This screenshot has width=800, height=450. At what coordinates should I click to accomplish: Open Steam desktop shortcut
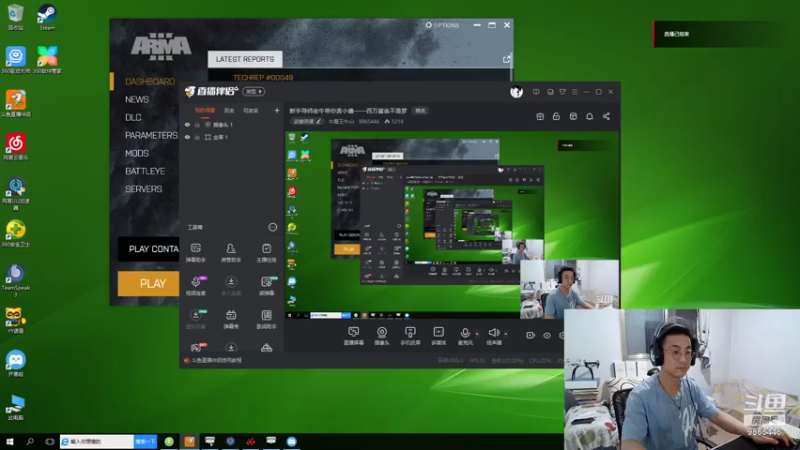pos(47,17)
